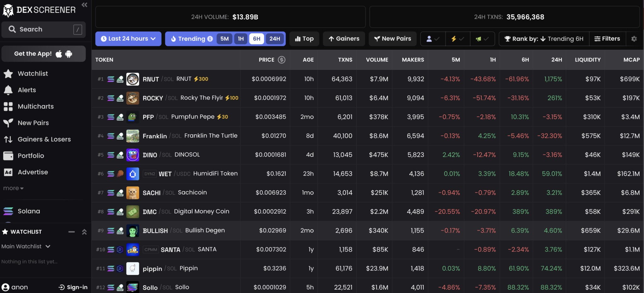Select the 5M trending timeframe
The image size is (644, 293).
pyautogui.click(x=225, y=39)
